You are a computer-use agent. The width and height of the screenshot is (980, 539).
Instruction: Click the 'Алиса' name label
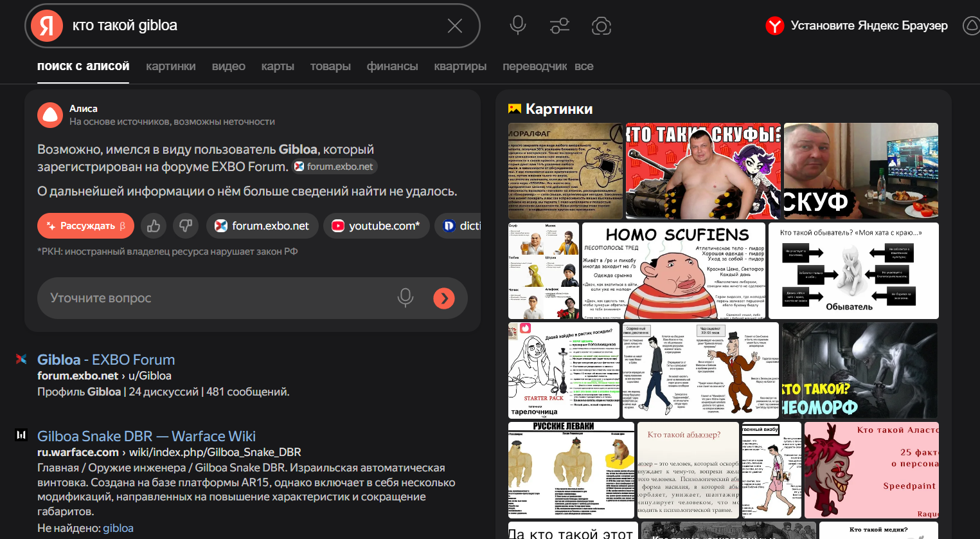pyautogui.click(x=84, y=109)
